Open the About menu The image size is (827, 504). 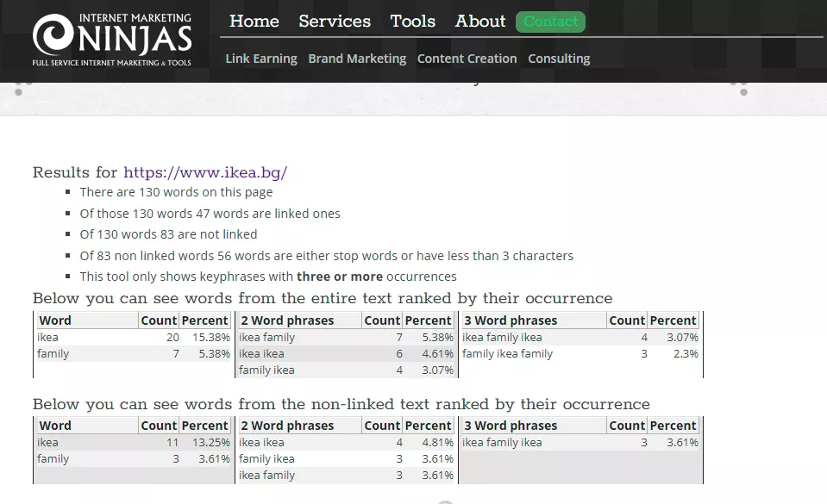tap(480, 21)
